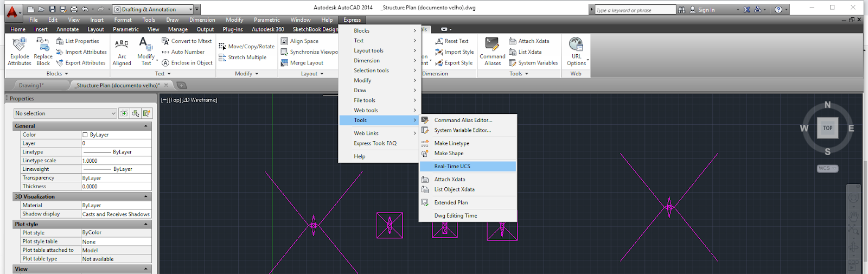
Task: Expand the Tools panel dropdown
Action: coord(519,74)
